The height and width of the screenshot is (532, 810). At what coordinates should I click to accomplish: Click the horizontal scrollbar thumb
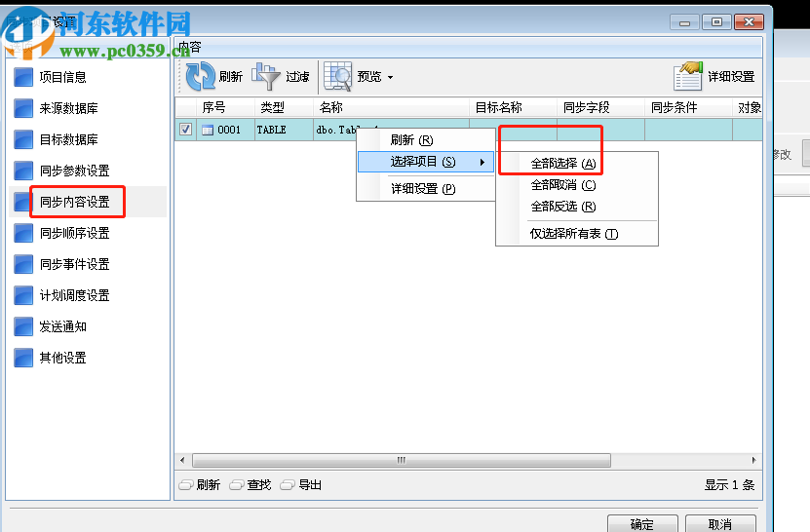point(402,460)
